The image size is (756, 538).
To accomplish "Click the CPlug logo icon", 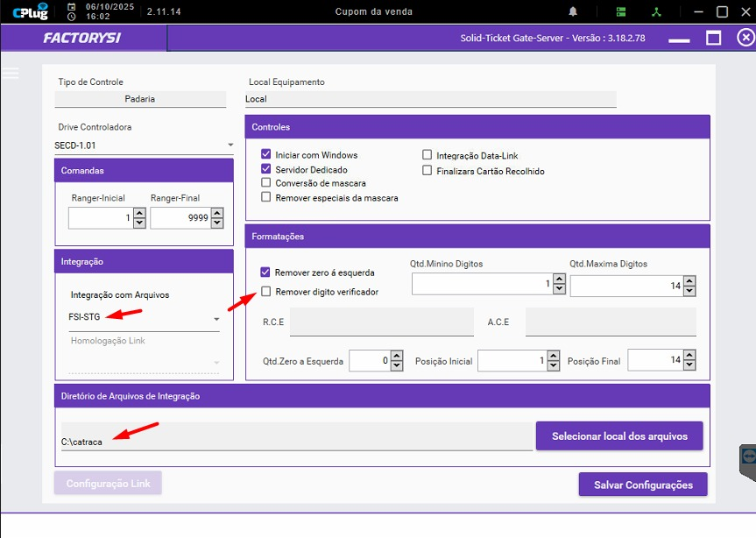I will [x=30, y=12].
